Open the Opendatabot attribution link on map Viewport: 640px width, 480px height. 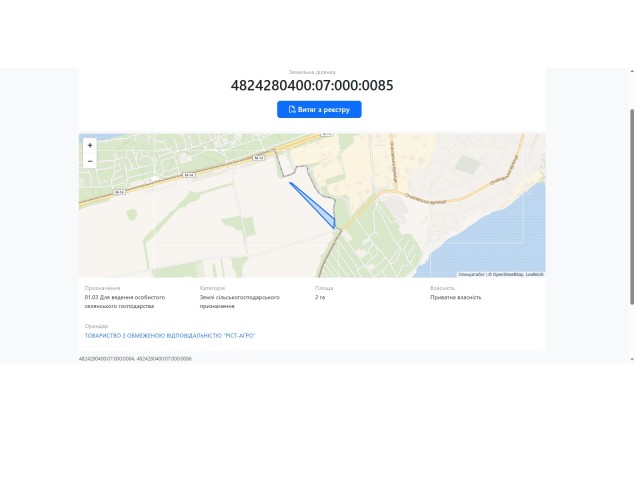471,274
